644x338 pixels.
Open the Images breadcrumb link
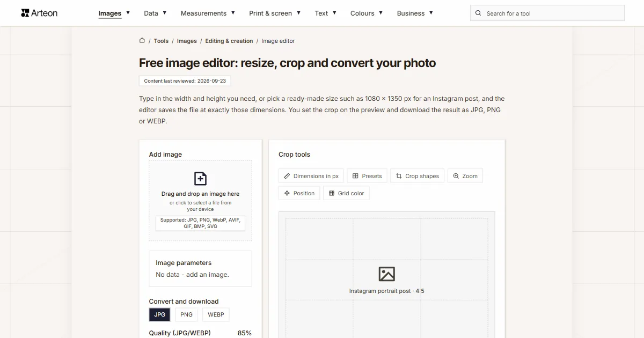coord(187,41)
